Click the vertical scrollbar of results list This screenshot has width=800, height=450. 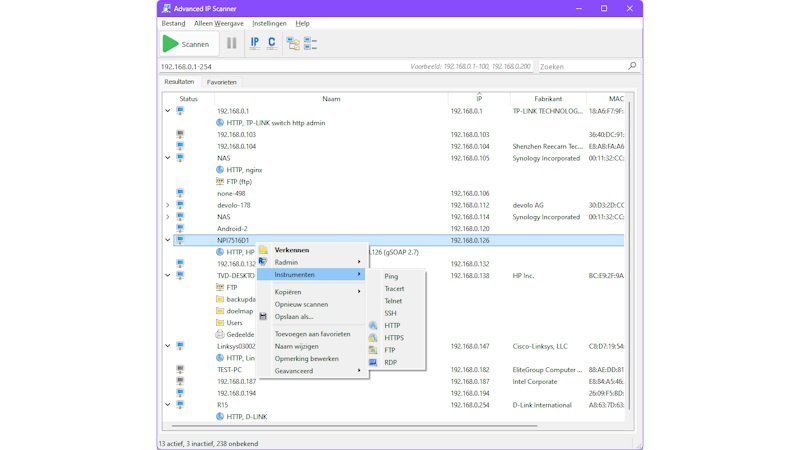(629, 255)
